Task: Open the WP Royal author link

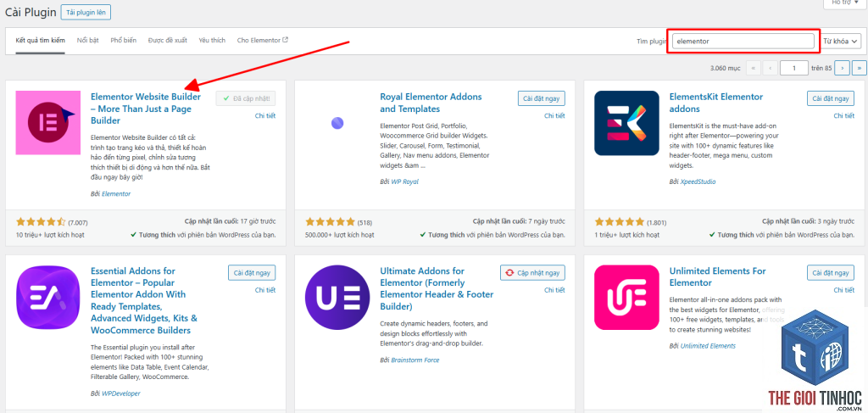Action: coord(405,181)
